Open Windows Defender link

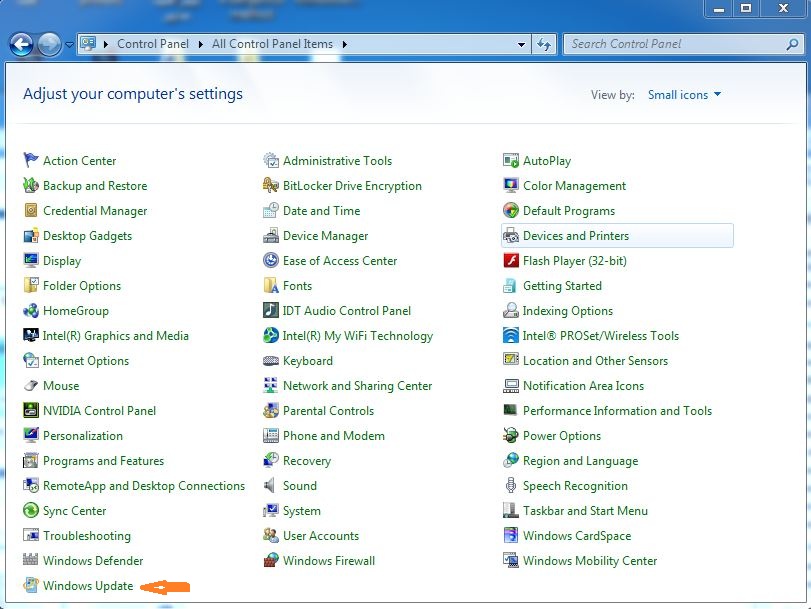click(x=93, y=560)
